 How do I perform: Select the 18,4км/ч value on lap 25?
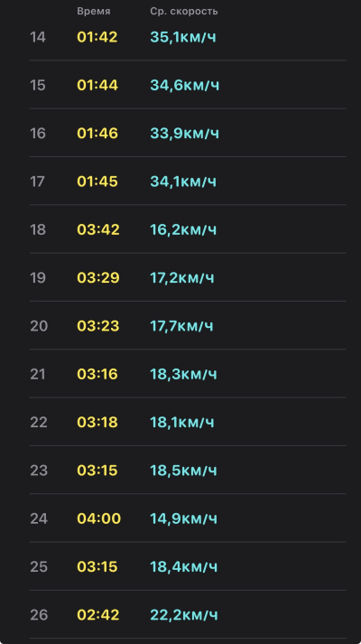point(184,567)
